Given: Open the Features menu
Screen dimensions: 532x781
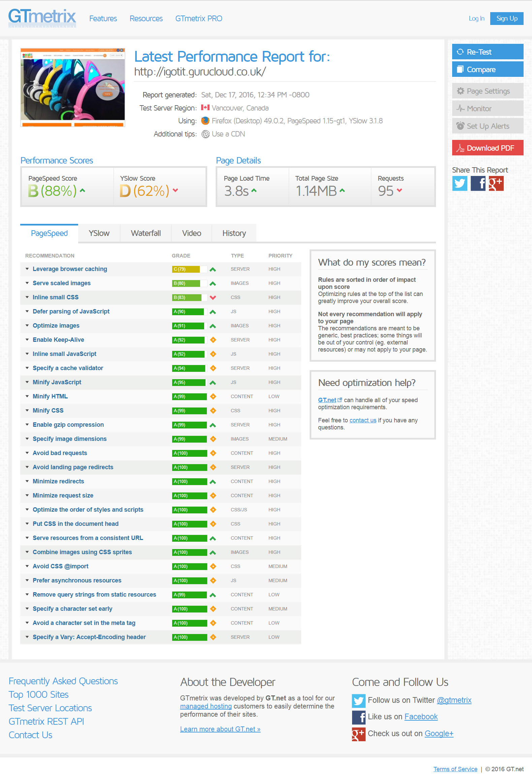Looking at the screenshot, I should (103, 19).
